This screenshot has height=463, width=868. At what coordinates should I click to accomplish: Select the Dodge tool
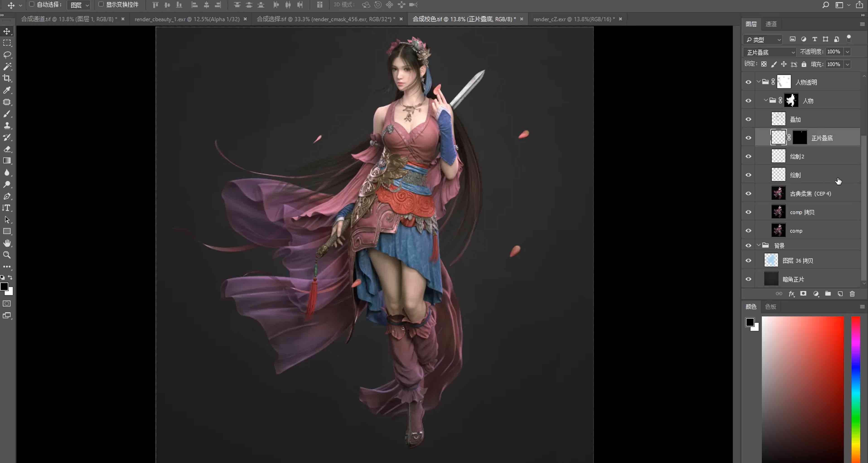[7, 185]
